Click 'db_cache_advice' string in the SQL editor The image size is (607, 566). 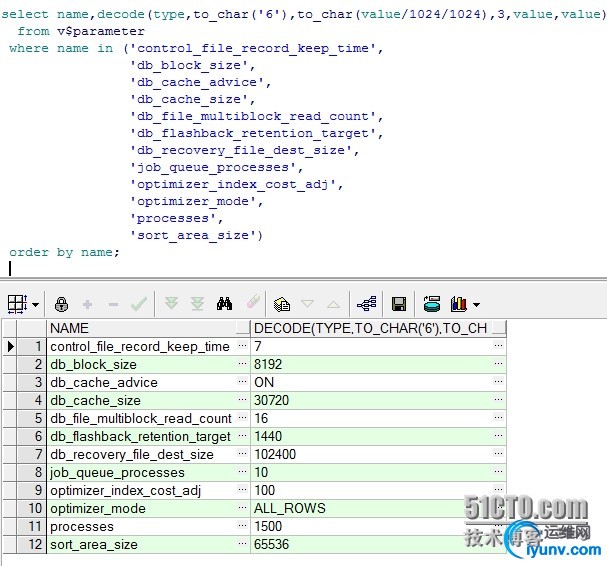197,82
